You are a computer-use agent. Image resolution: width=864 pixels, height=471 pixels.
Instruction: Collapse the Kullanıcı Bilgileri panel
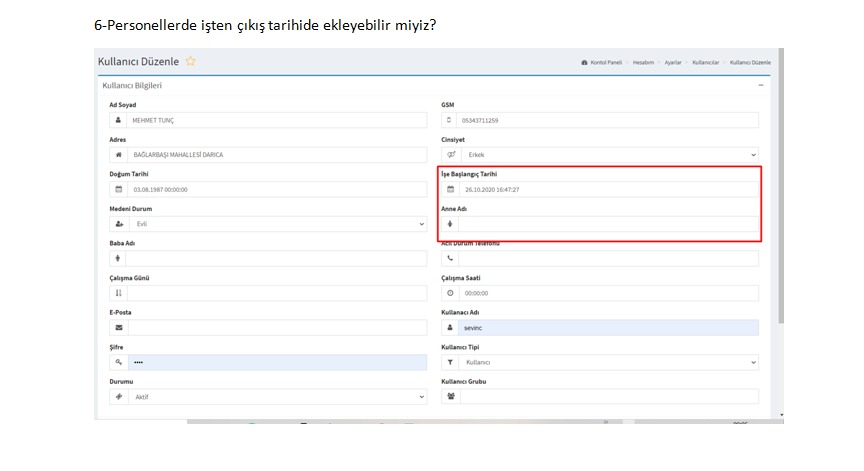click(x=760, y=86)
